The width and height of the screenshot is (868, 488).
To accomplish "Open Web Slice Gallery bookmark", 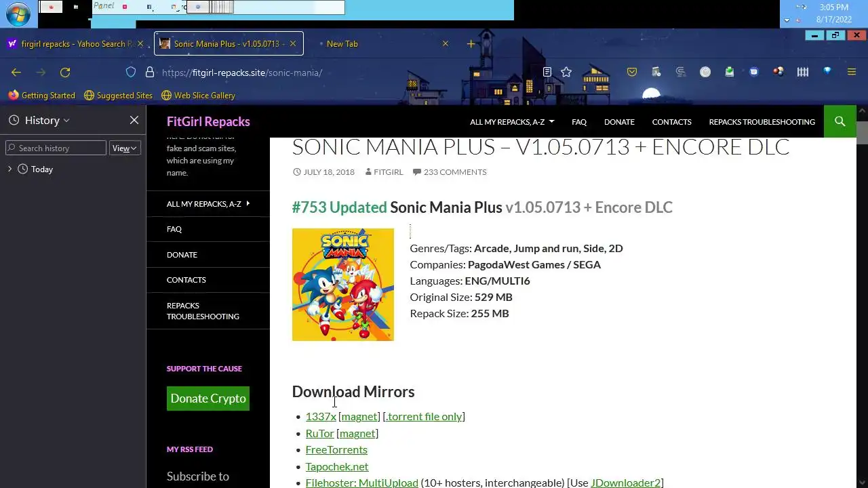I will point(198,96).
